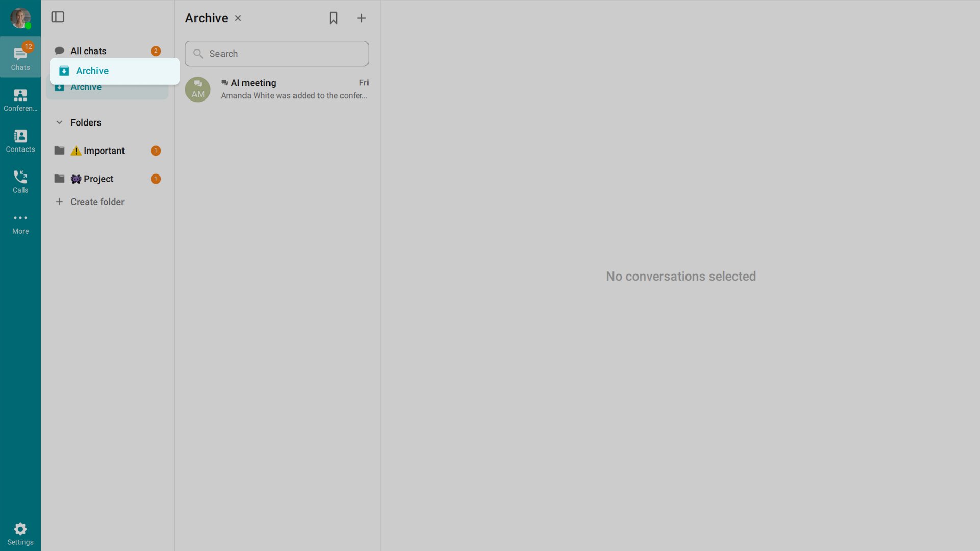The image size is (980, 551).
Task: Click Create folder
Action: 97,202
